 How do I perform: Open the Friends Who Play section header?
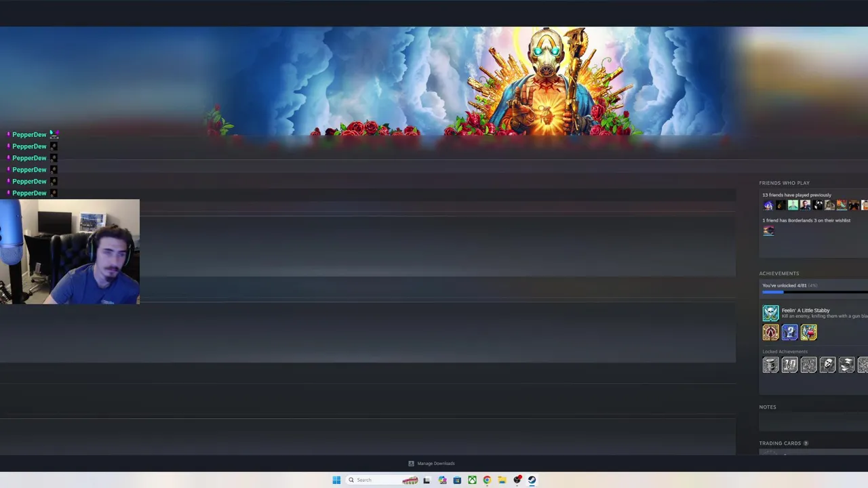(785, 183)
